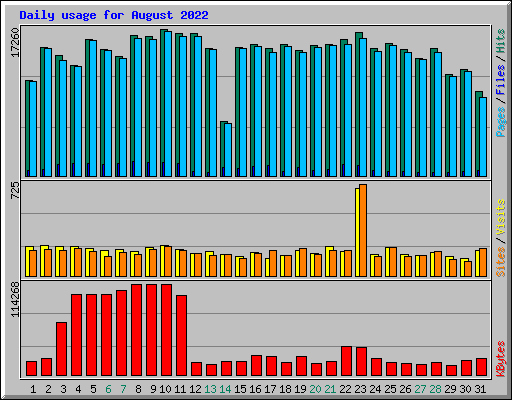Click the short cyan files bar for day 14
This screenshot has width=512, height=400.
[x=228, y=150]
